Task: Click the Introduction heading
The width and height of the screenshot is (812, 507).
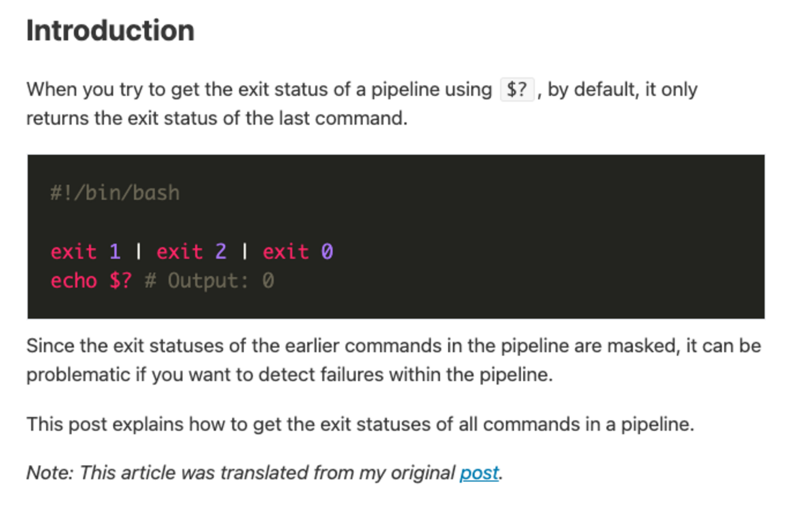Action: 110,31
